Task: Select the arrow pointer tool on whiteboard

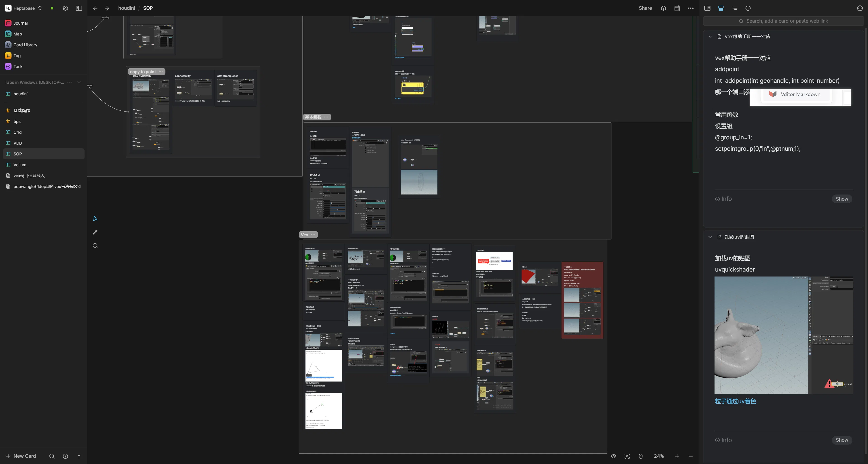Action: (95, 218)
